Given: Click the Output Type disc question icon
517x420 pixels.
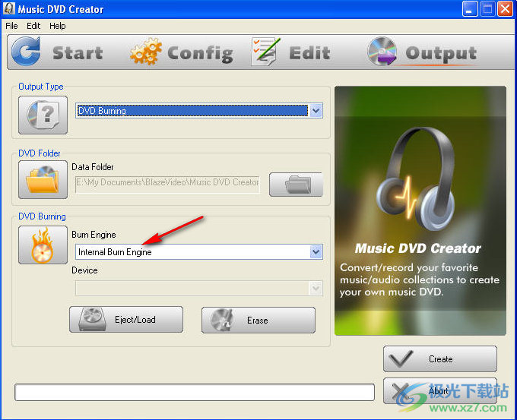Looking at the screenshot, I should [x=43, y=115].
